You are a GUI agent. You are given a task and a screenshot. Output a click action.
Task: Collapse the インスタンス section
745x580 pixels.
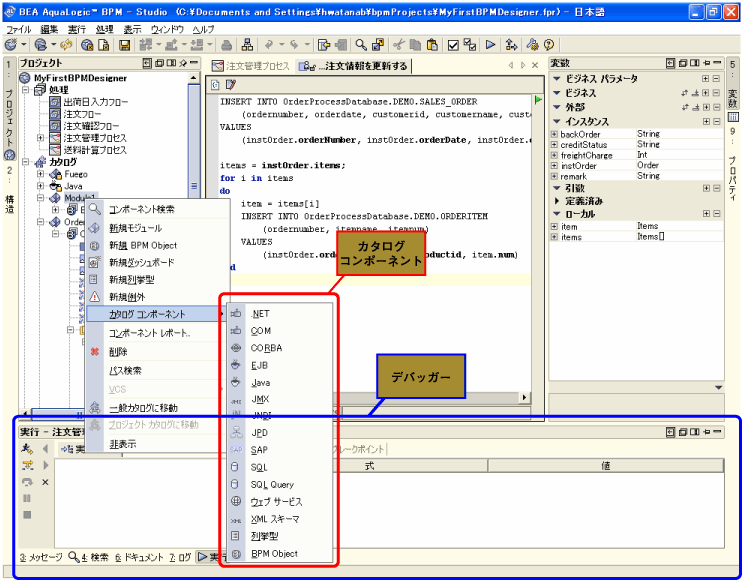coord(557,122)
